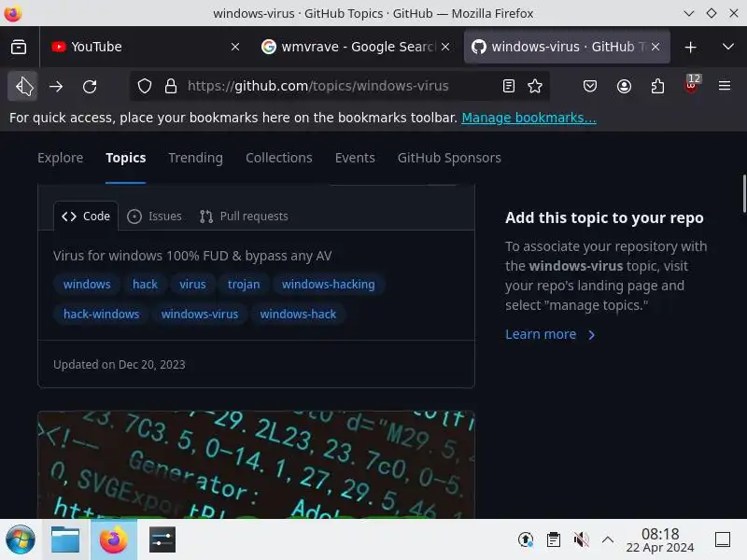Open the Firefox hamburger application menu

pyautogui.click(x=725, y=86)
